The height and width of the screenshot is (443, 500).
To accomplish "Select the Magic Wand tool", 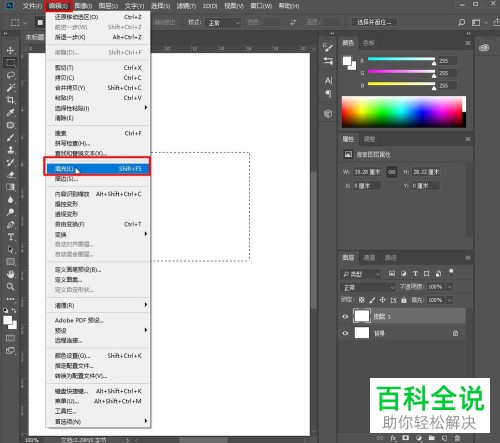I will [10, 87].
